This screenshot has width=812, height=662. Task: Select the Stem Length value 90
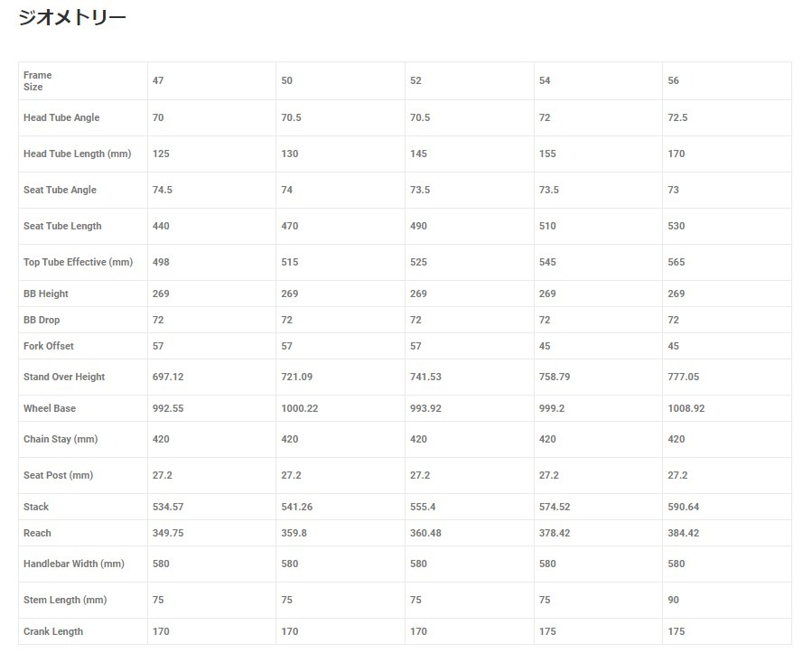click(673, 601)
